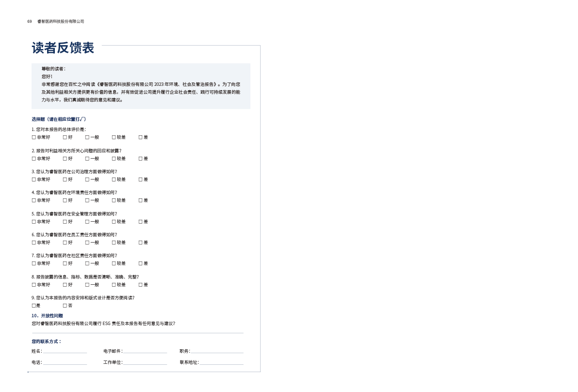The height and width of the screenshot is (392, 578).
Task: Tick '非常好' for question 6 on employee responsibility
Action: click(33, 243)
